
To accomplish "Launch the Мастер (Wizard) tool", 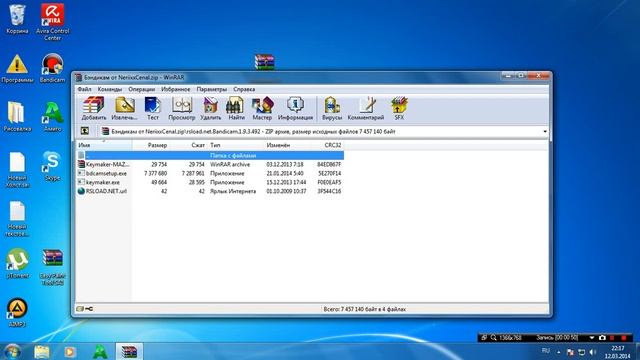I will (x=262, y=108).
